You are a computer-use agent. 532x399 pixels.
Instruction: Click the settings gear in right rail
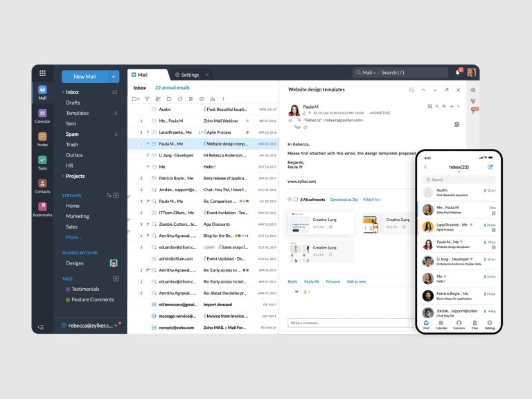tap(473, 90)
